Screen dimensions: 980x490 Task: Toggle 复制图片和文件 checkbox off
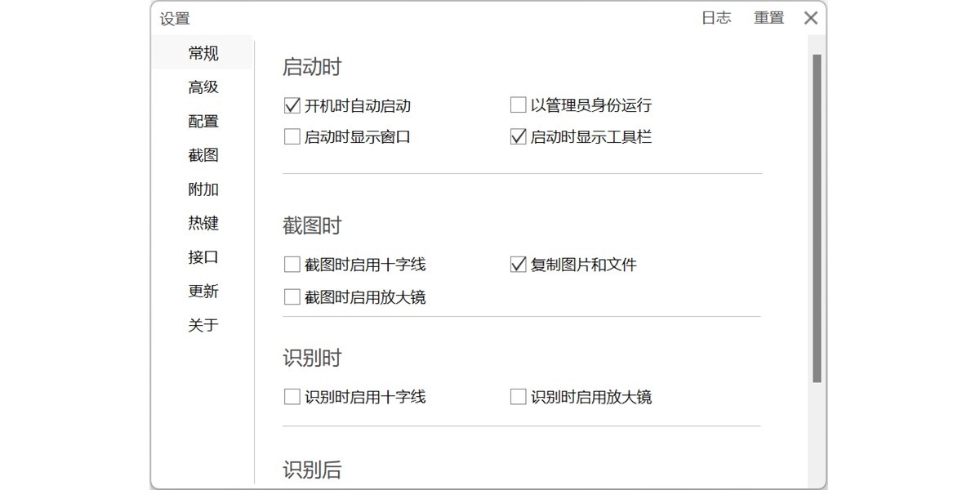tap(518, 265)
